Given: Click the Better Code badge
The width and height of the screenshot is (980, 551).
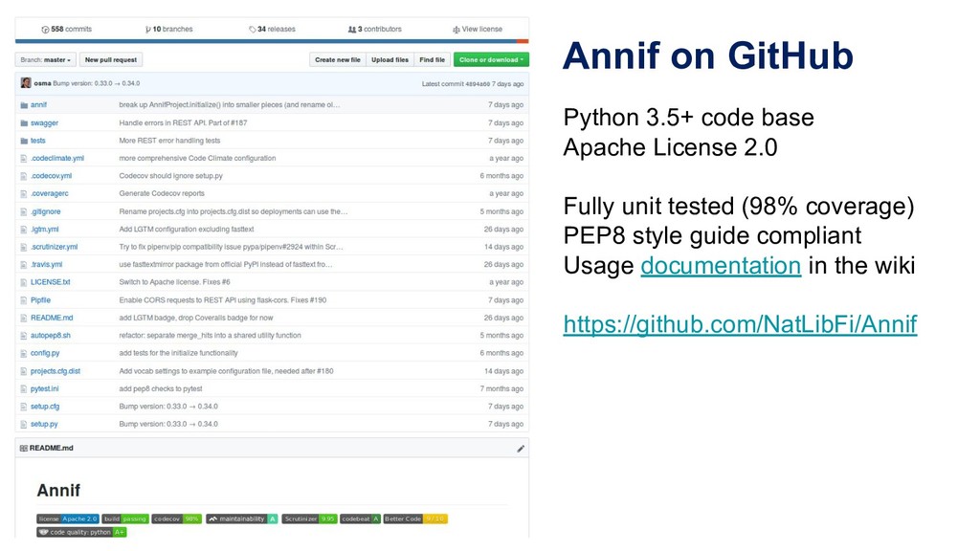Looking at the screenshot, I should [x=415, y=519].
